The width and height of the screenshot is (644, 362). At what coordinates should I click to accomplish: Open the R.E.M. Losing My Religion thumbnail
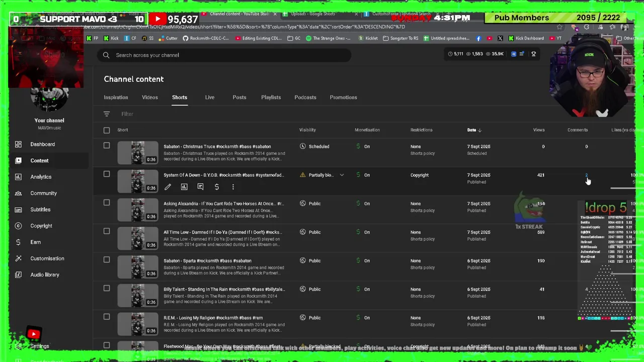[x=138, y=324]
